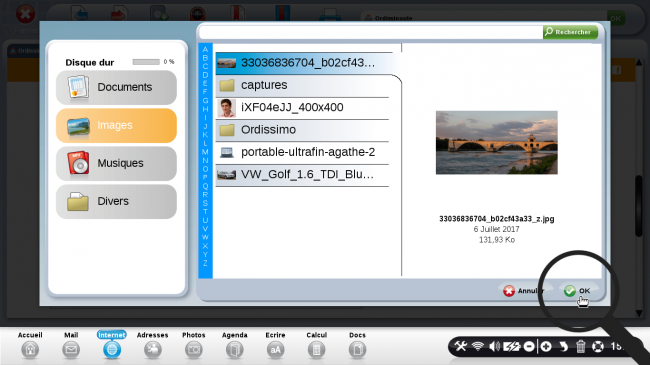Click the Annuler cancel button
650x365 pixels.
[524, 291]
